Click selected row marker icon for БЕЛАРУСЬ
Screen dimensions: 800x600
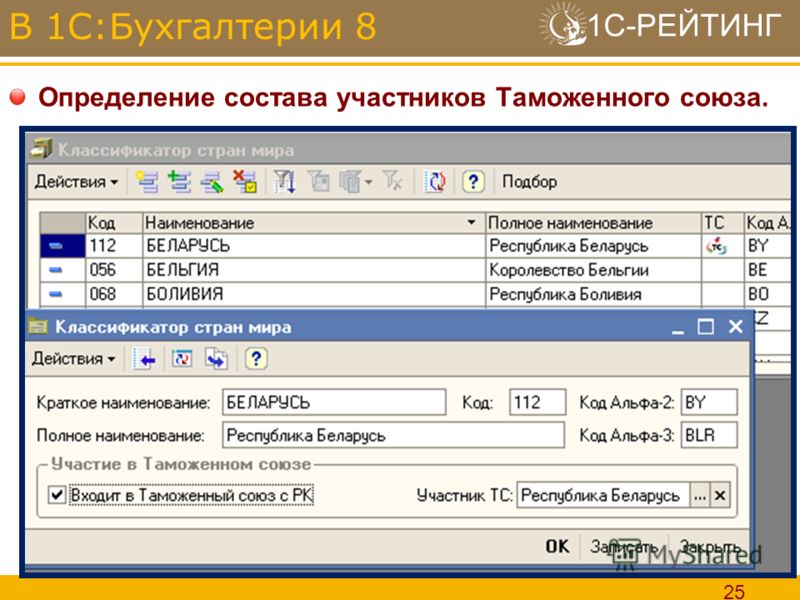(56, 246)
